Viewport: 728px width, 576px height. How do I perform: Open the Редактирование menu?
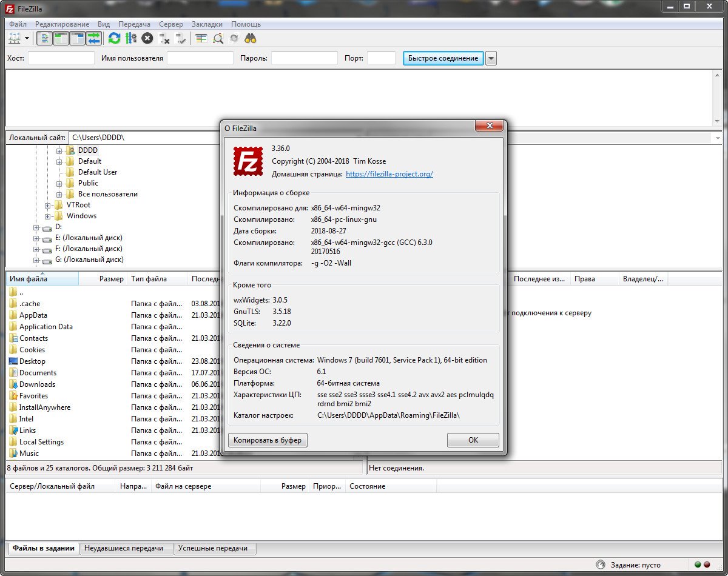point(62,24)
